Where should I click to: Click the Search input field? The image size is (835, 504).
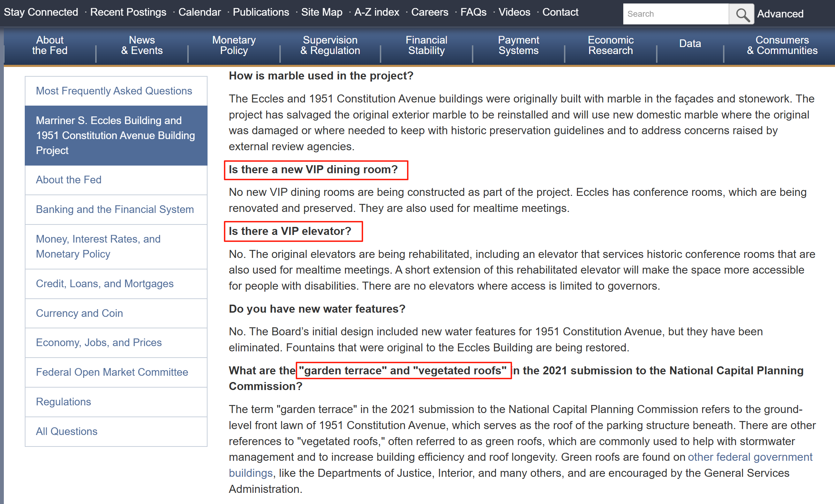click(x=675, y=14)
